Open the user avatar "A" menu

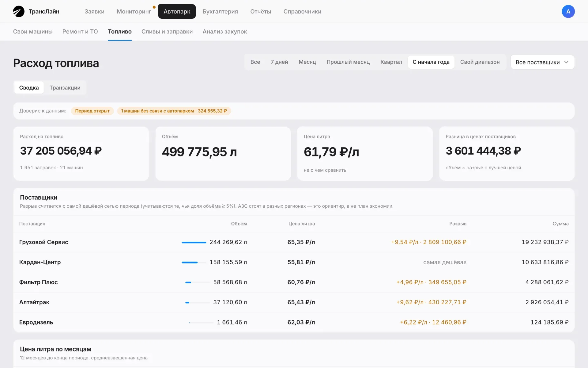click(x=568, y=12)
